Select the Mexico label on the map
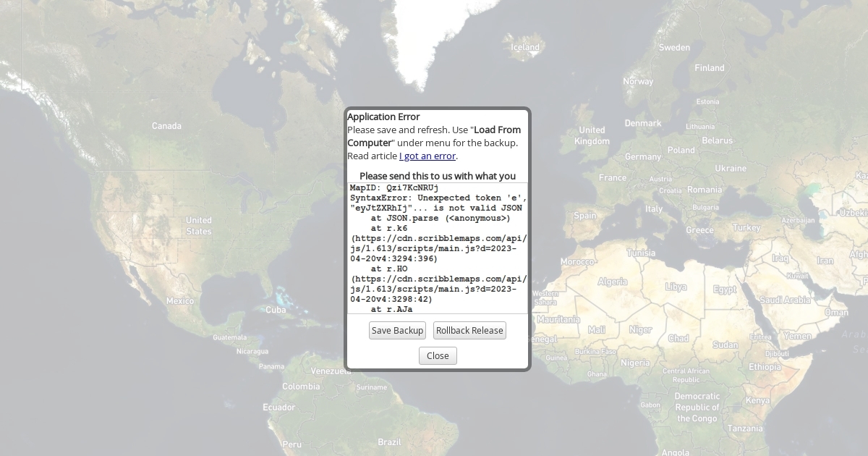 coord(179,301)
